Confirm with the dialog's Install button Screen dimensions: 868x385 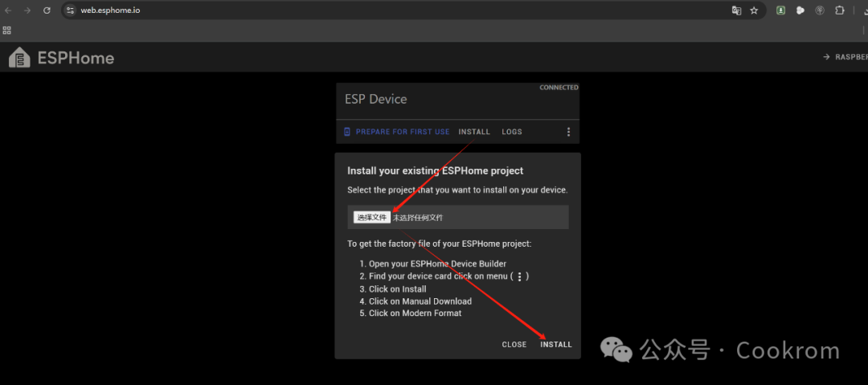tap(556, 345)
